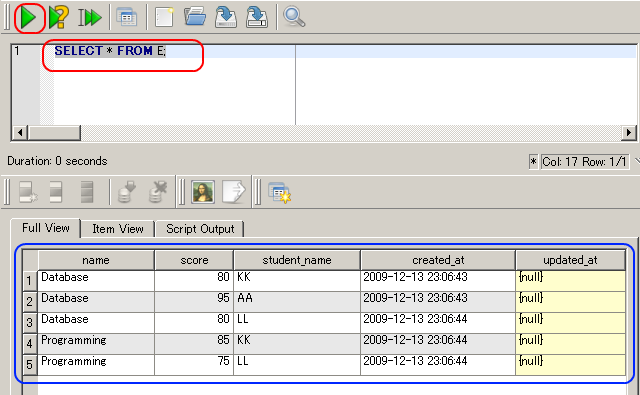Click the student_name column header
The width and height of the screenshot is (640, 395).
(297, 260)
